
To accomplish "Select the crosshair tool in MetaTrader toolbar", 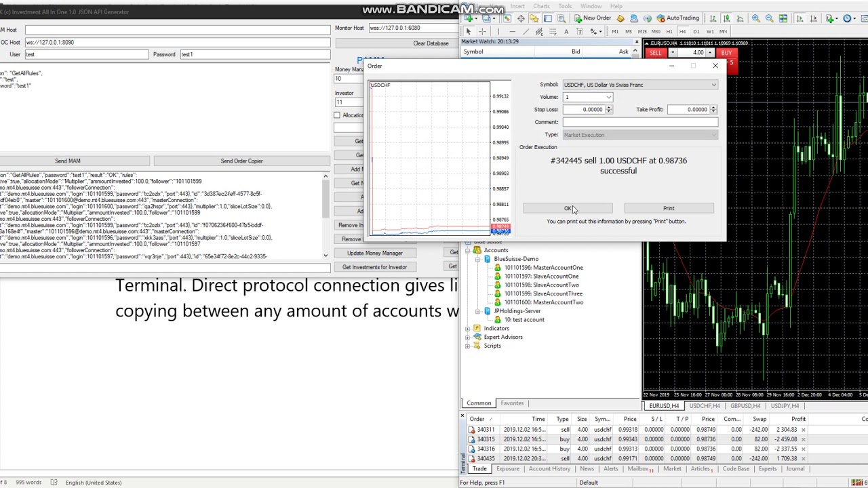I will click(481, 32).
